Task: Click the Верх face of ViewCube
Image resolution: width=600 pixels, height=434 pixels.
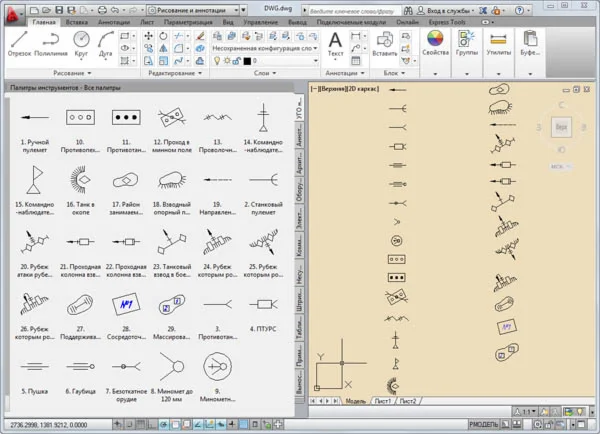Action: point(562,128)
